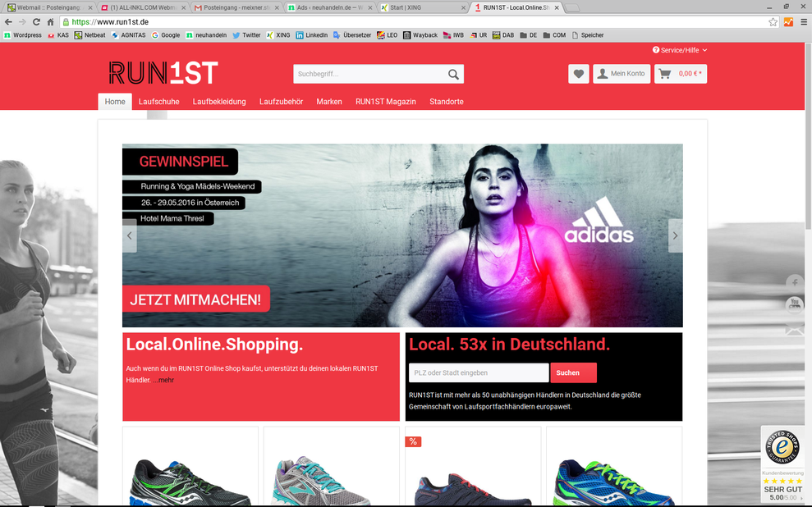
Task: Reload the page with refresh icon
Action: point(36,21)
